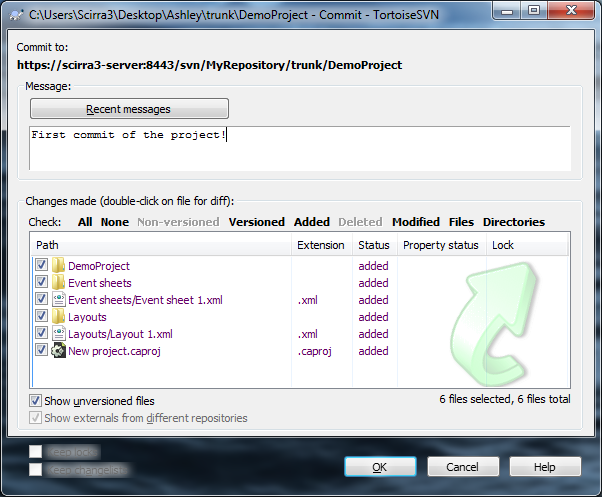Uncheck Layout 1.xml checkbox
Screen dimensions: 602x497
click(41, 333)
